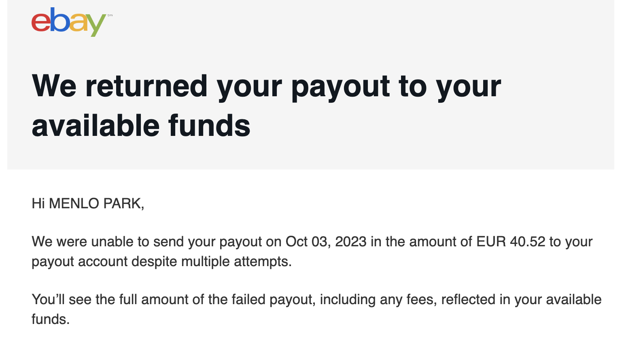Viewport: 641px width, 364px height.
Task: Click the sentence starting 'You'll see the full amount'
Action: [316, 309]
